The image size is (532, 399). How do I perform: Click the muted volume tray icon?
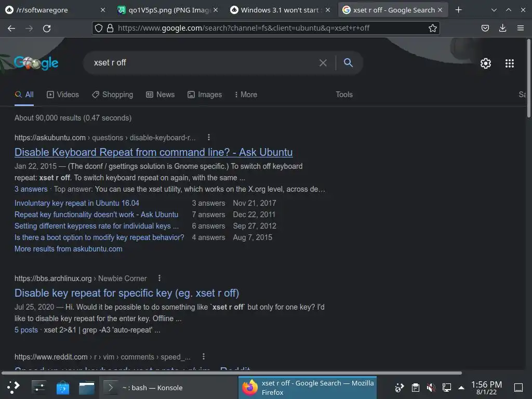tap(431, 388)
